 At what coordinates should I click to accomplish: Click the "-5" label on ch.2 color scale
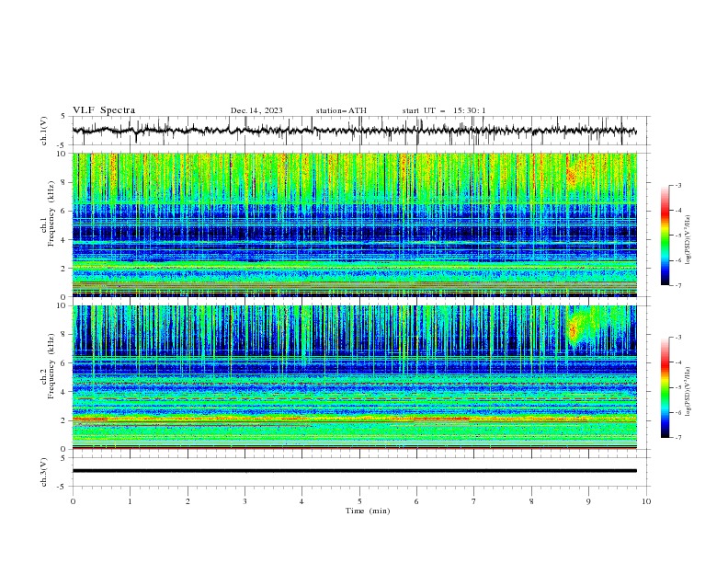coord(678,387)
